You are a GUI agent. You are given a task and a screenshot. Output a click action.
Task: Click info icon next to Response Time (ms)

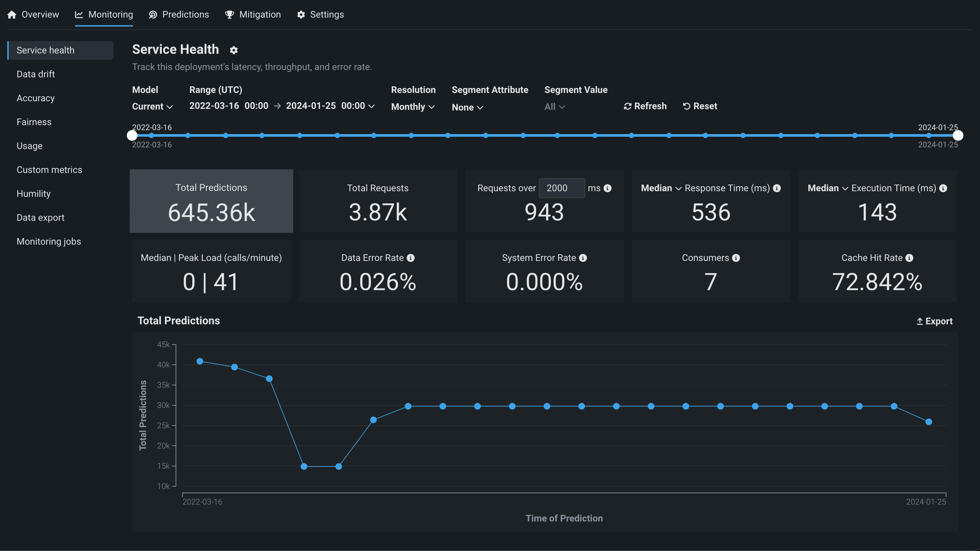pyautogui.click(x=777, y=188)
